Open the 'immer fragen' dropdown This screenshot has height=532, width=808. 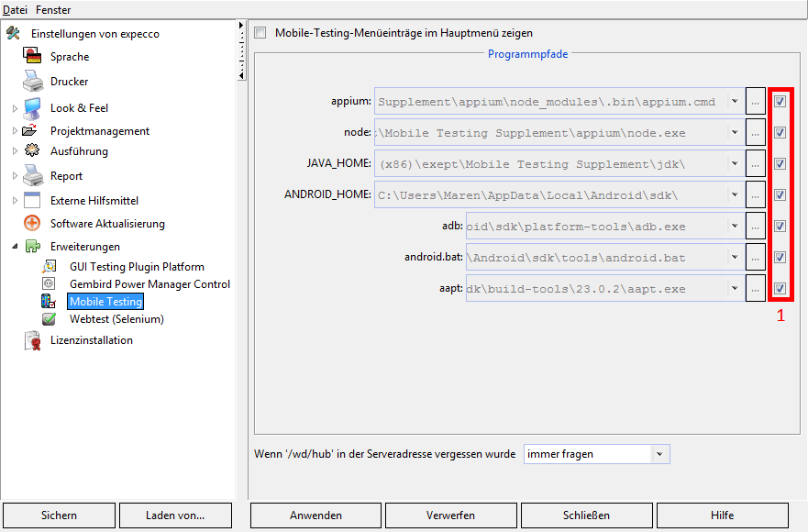click(x=659, y=454)
